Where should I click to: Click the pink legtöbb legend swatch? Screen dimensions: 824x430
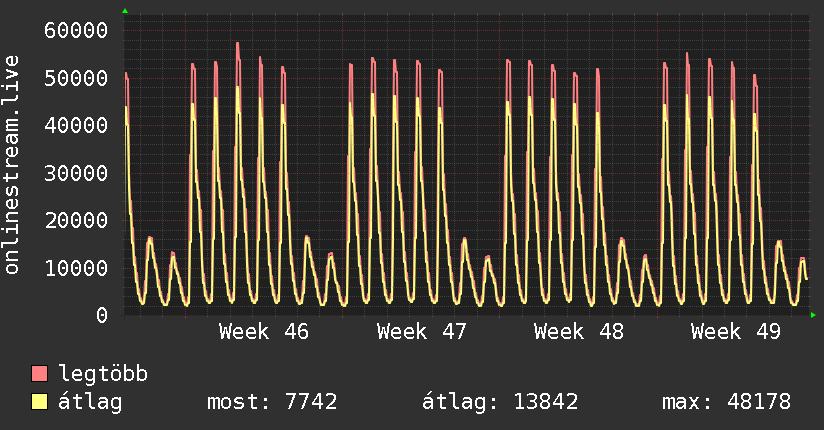click(39, 373)
